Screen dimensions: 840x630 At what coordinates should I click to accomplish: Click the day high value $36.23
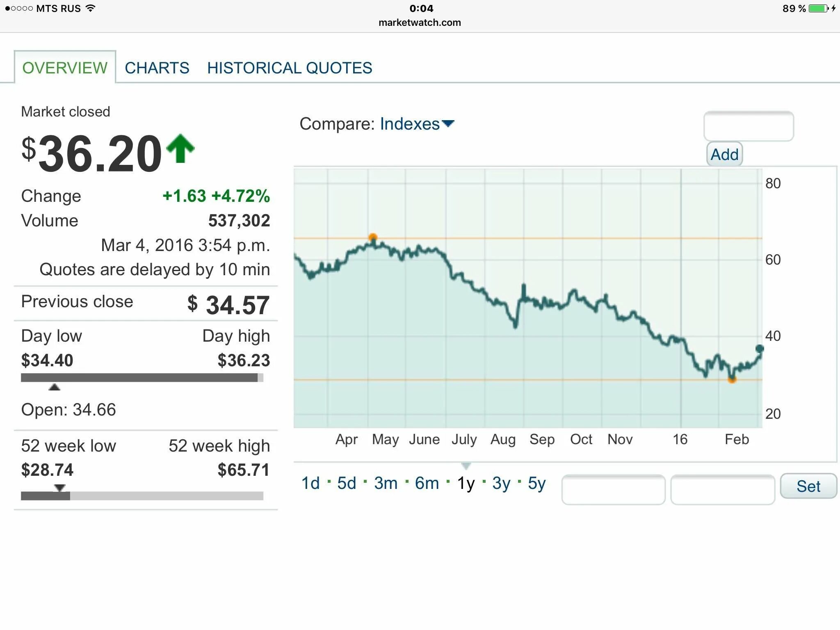(244, 361)
